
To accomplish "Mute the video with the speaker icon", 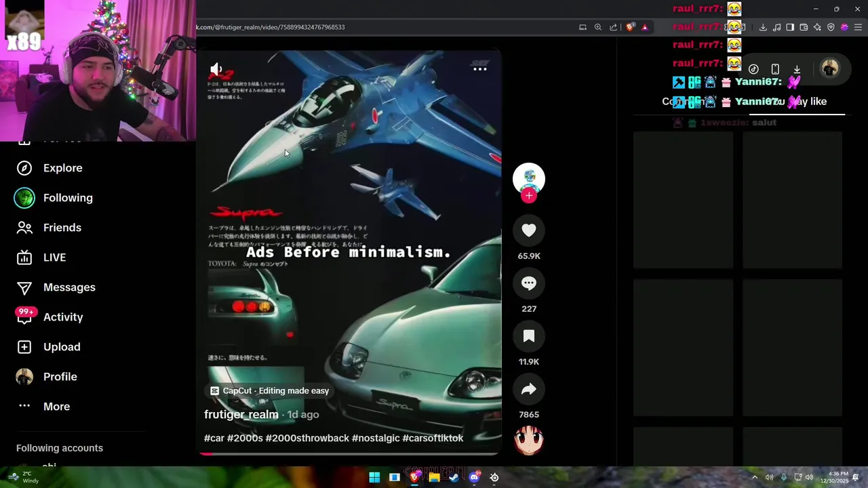I will click(x=216, y=69).
